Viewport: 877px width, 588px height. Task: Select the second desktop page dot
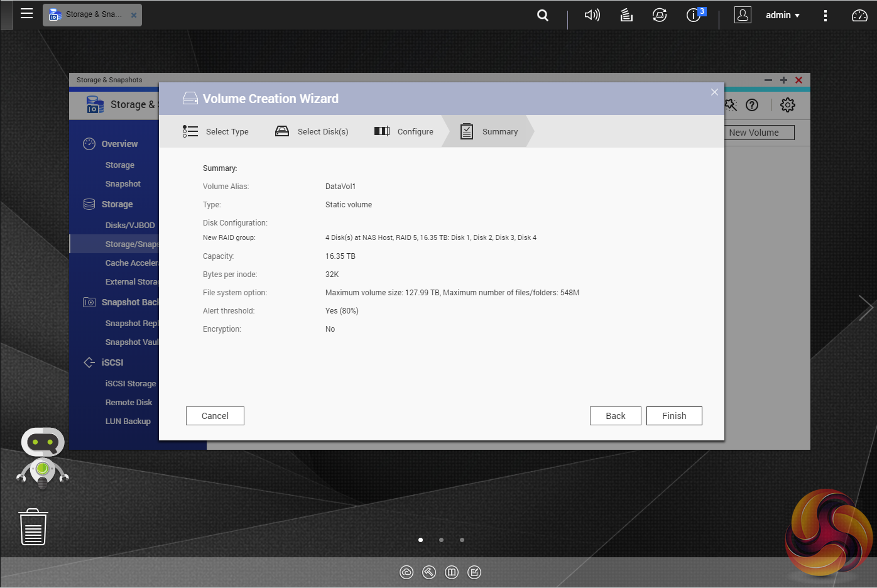click(441, 540)
